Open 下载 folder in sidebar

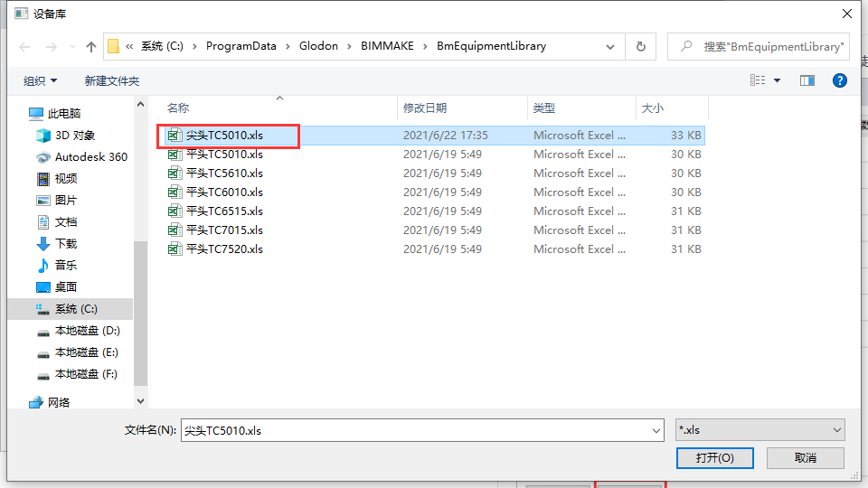tap(65, 243)
